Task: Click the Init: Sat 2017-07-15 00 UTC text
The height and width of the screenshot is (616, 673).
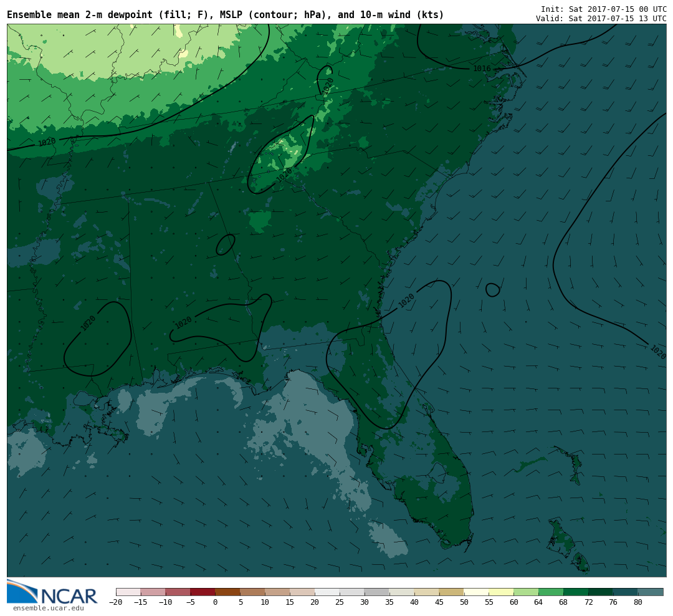Action: click(x=603, y=9)
